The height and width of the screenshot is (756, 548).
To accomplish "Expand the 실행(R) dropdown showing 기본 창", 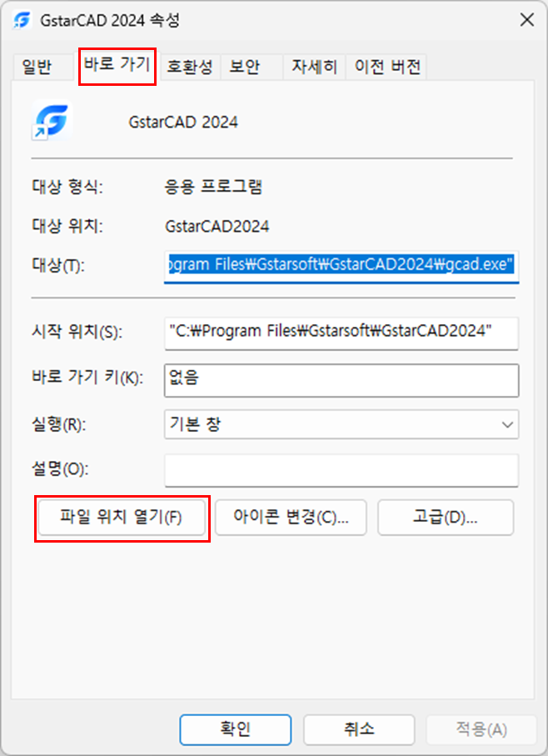I will coord(341,424).
